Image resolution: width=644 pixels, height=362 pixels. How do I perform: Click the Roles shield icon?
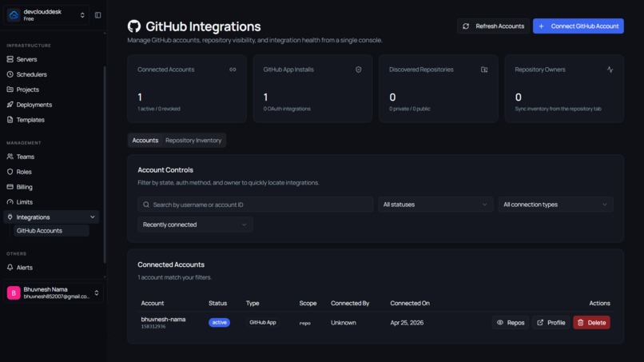[10, 172]
